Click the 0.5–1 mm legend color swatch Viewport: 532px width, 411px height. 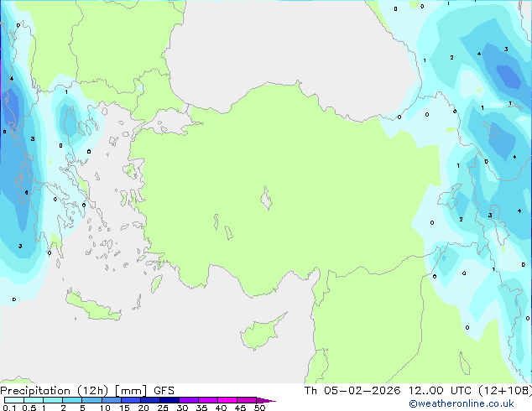[34, 400]
